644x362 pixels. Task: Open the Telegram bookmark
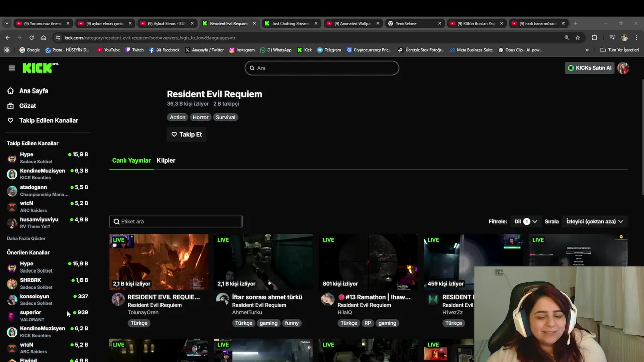[x=329, y=50]
